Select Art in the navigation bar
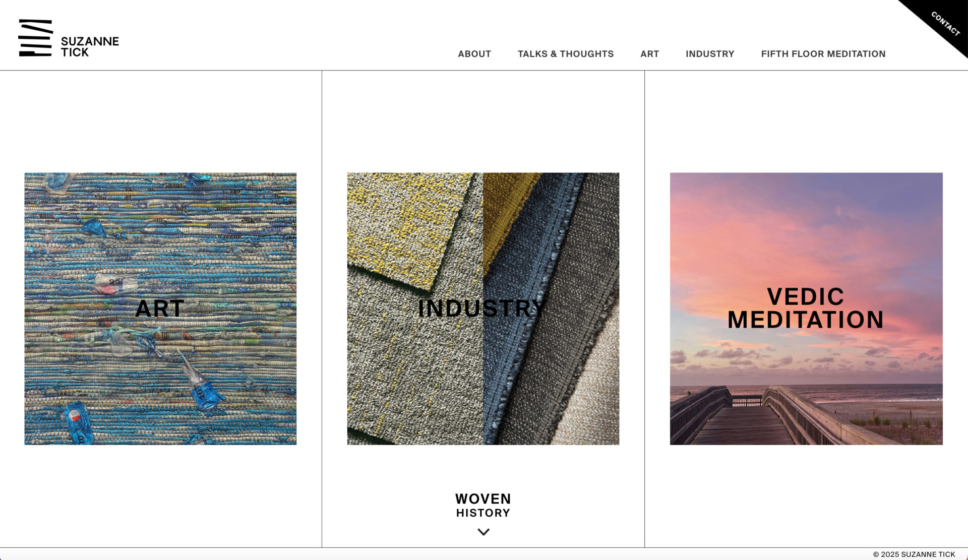968x560 pixels. coord(649,54)
